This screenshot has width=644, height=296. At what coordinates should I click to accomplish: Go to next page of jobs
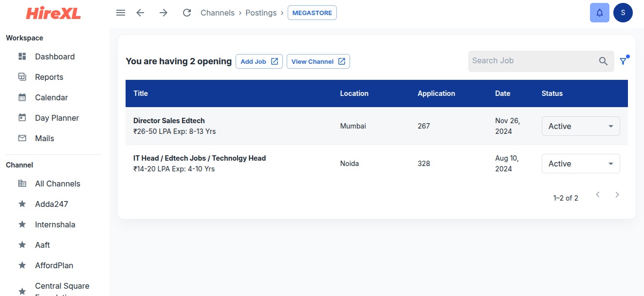point(617,194)
